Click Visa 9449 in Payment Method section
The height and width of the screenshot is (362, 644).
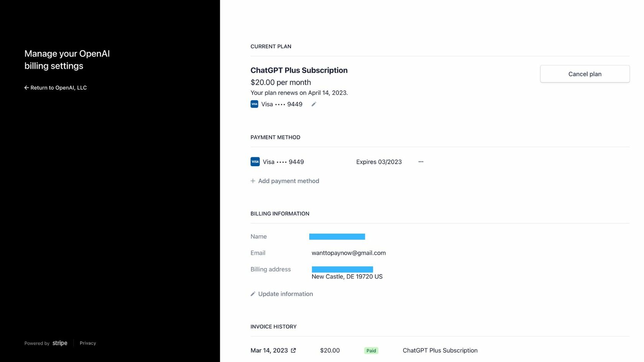coord(283,162)
